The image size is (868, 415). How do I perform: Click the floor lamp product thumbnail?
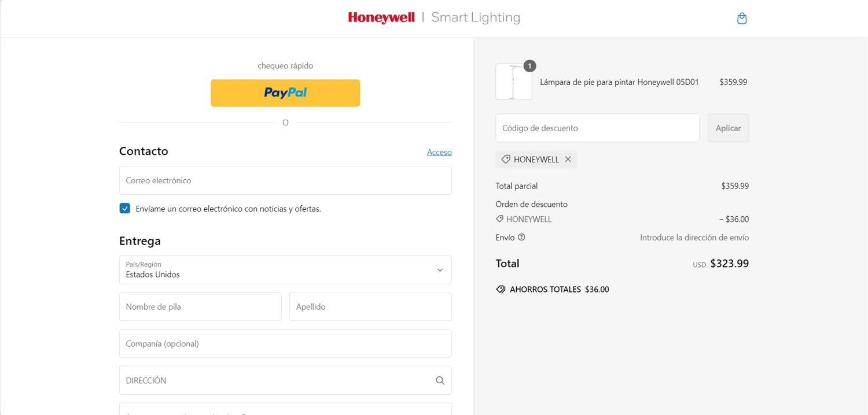pos(514,82)
